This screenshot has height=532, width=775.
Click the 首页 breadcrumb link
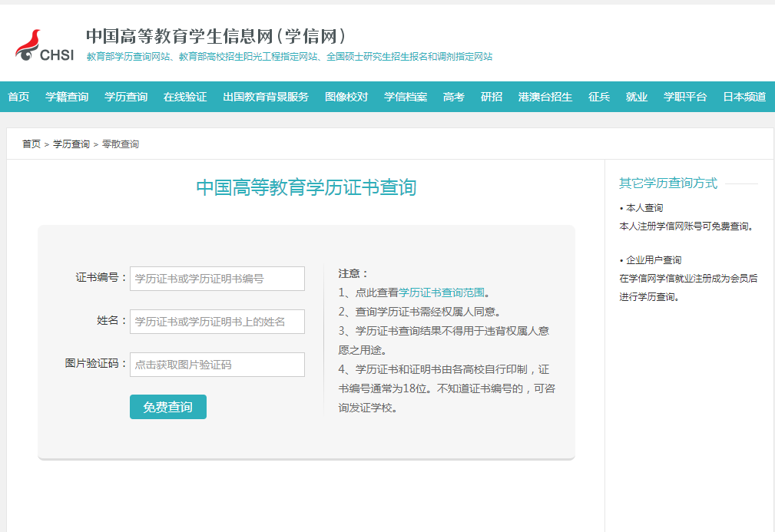point(31,144)
